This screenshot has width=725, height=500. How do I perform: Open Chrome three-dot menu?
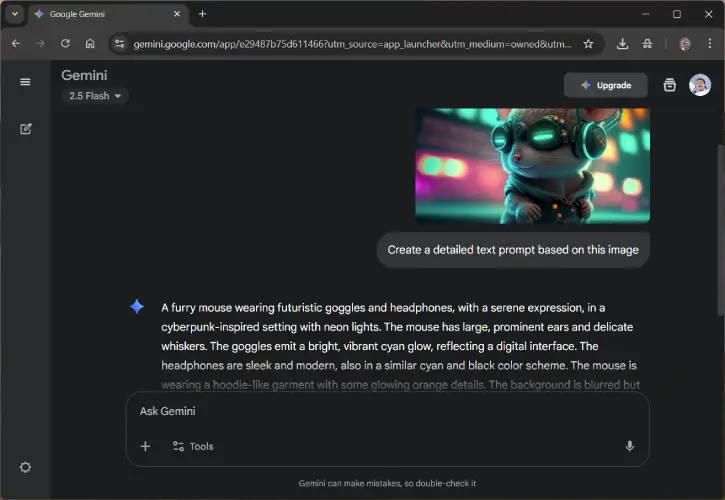click(x=708, y=44)
